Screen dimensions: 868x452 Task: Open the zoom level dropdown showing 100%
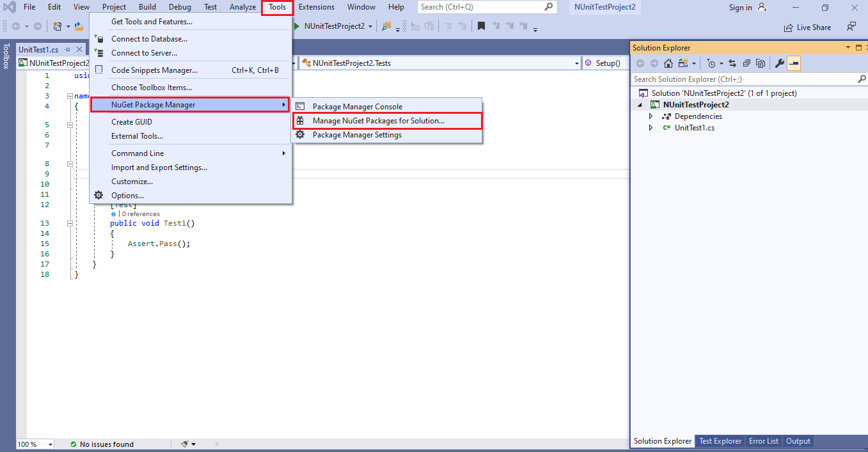point(34,444)
